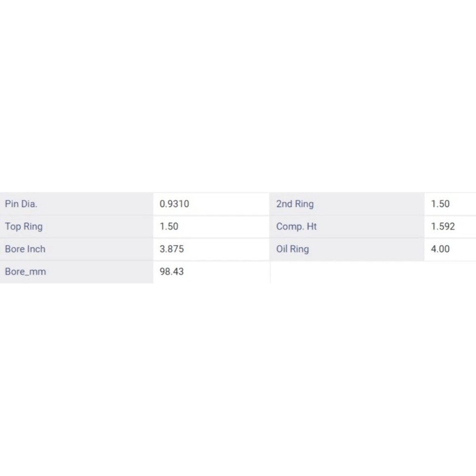This screenshot has width=476, height=476.
Task: Select the Oil Ring value 4.00
Action: [440, 249]
